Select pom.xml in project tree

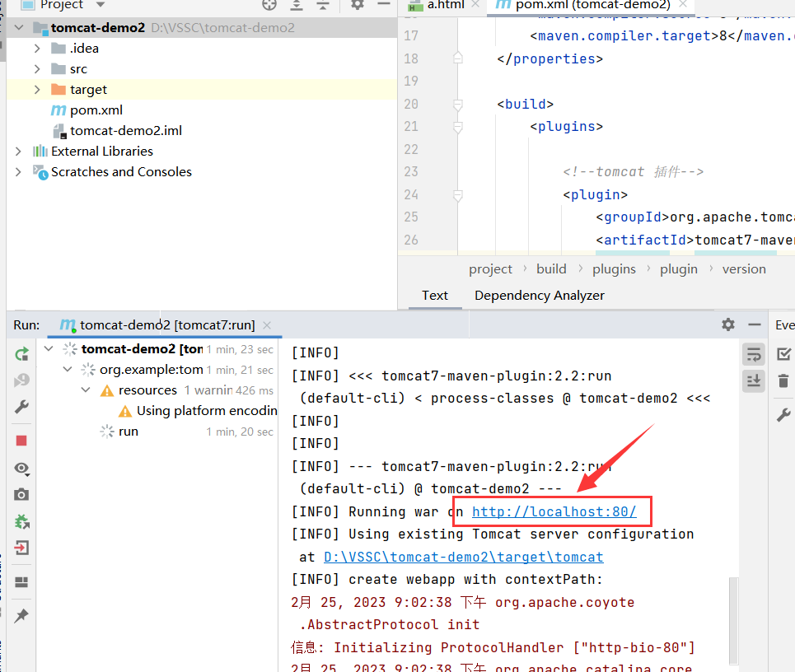(x=96, y=110)
